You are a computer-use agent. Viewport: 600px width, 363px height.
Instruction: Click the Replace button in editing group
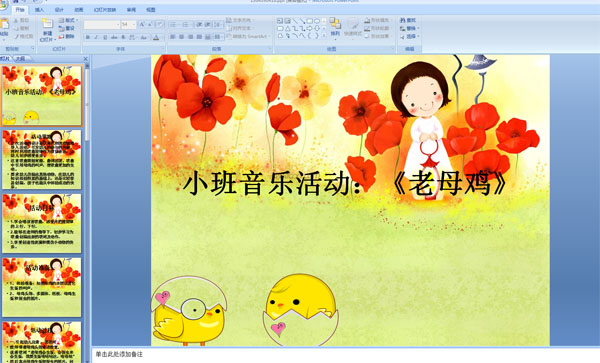409,28
